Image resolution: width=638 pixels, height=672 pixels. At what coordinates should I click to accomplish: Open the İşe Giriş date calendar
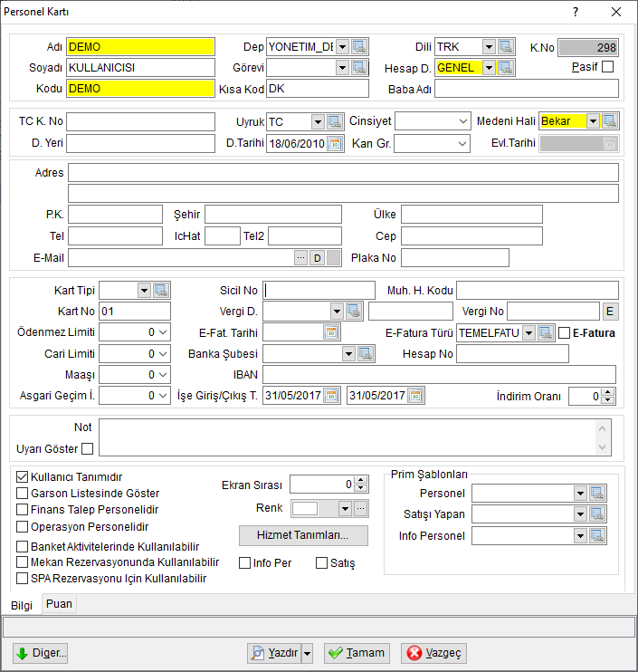tap(331, 395)
